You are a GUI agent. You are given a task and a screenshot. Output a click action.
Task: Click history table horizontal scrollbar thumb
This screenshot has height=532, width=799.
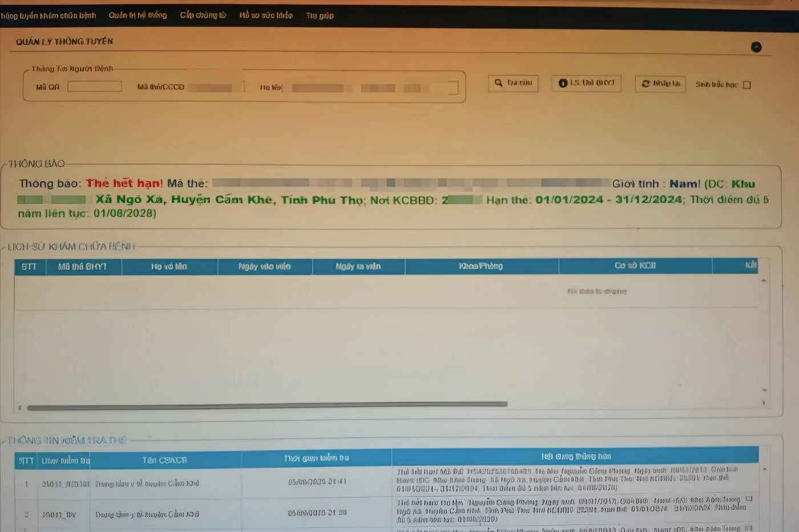tap(267, 405)
